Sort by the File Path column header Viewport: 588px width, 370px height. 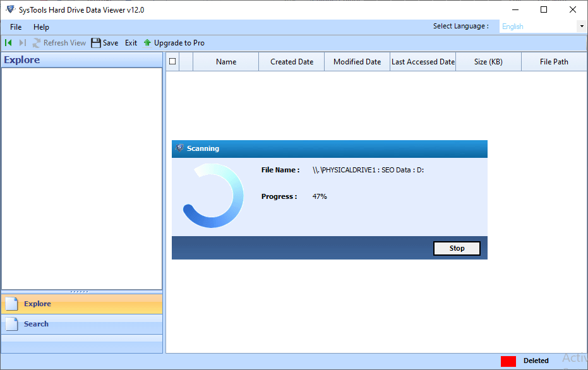554,61
